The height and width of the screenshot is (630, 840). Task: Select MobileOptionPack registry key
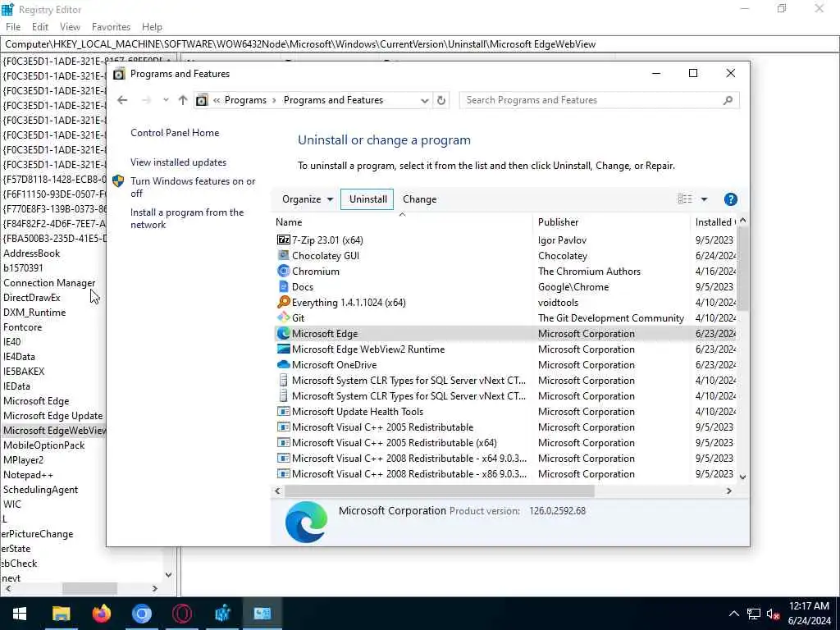tap(44, 445)
